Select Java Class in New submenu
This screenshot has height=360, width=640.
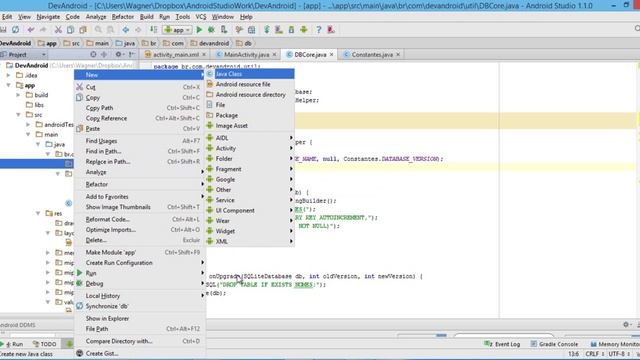(x=249, y=74)
